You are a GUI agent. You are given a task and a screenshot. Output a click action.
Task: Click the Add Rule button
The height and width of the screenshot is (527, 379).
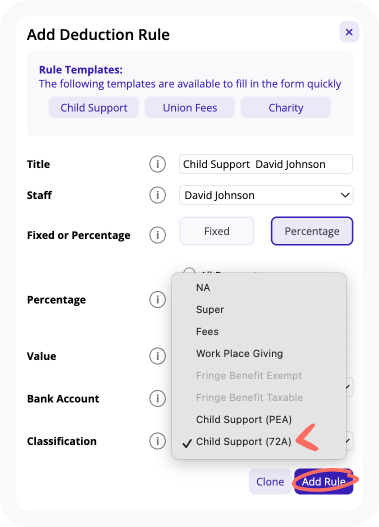click(324, 482)
